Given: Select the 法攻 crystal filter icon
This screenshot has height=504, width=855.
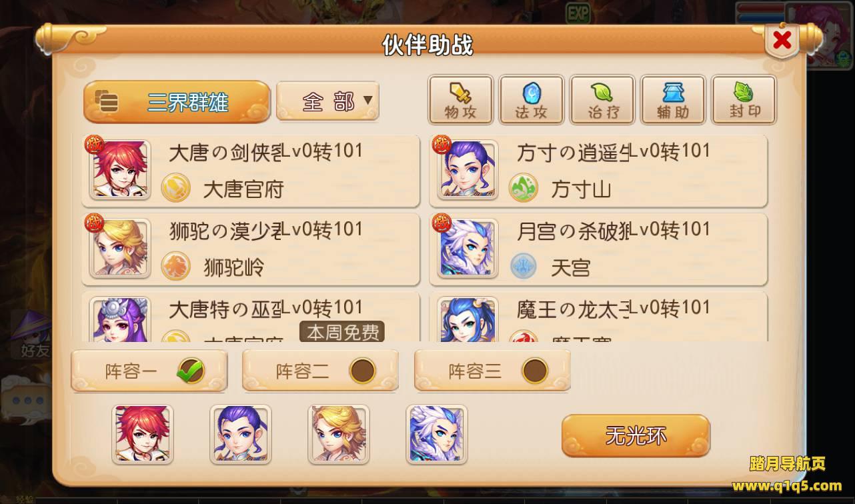Looking at the screenshot, I should click(532, 101).
